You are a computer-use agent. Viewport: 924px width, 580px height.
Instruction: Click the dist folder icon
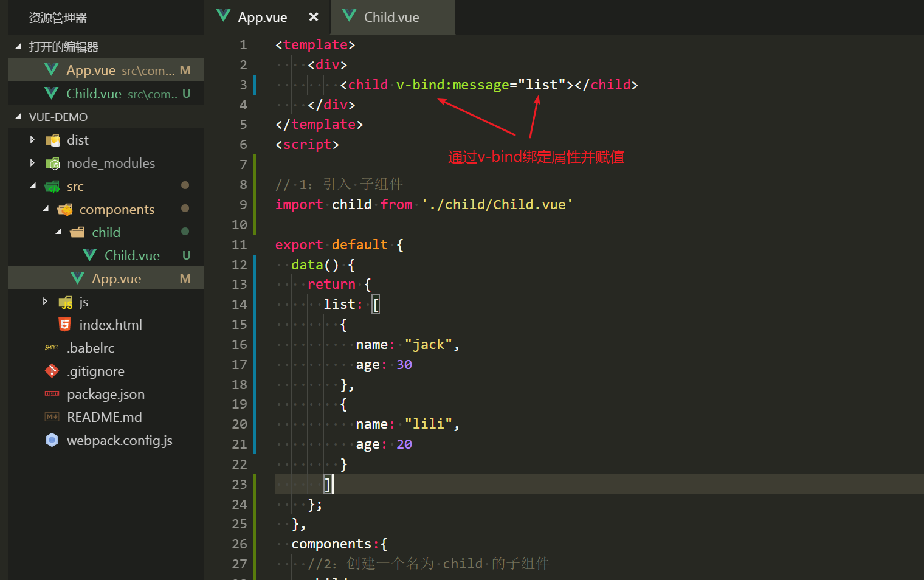click(x=53, y=140)
